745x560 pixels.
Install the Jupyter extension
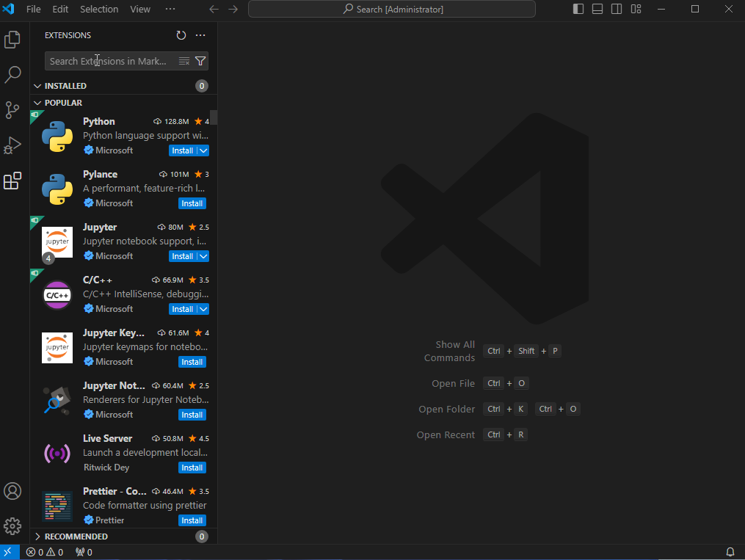click(183, 256)
